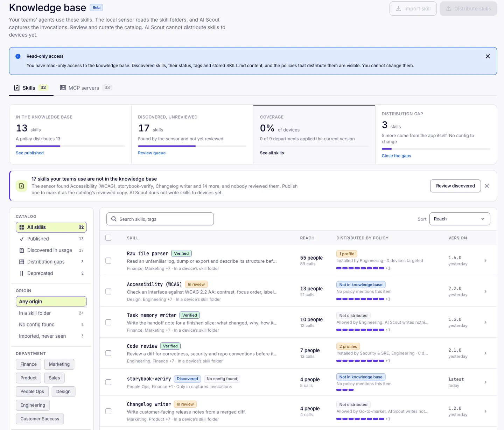Open the See published link
Viewport: 504px width, 430px height.
(x=30, y=153)
